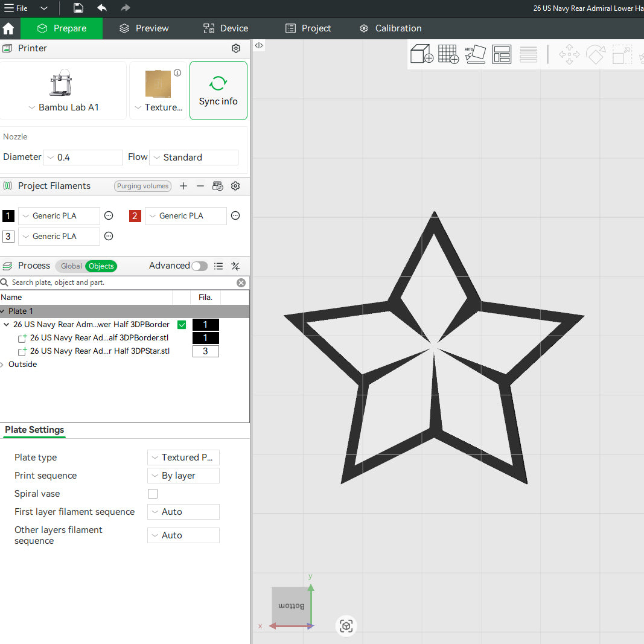
Task: Toggle the Advanced process switch
Action: 200,266
